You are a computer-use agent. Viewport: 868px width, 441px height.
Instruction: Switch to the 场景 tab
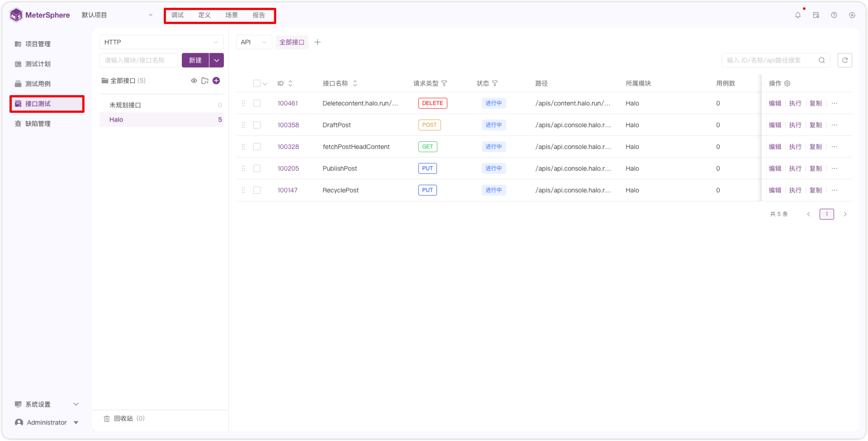click(x=232, y=15)
